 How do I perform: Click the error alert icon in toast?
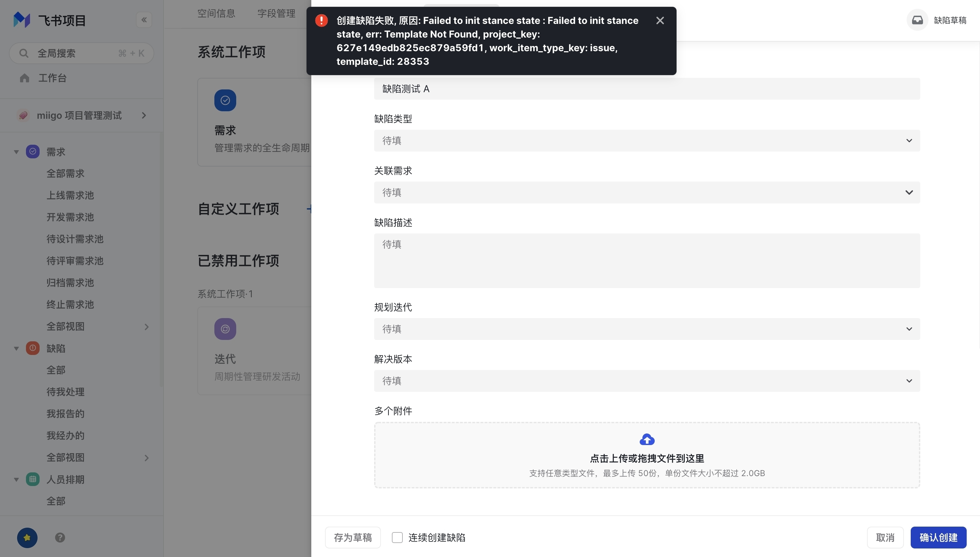click(322, 20)
